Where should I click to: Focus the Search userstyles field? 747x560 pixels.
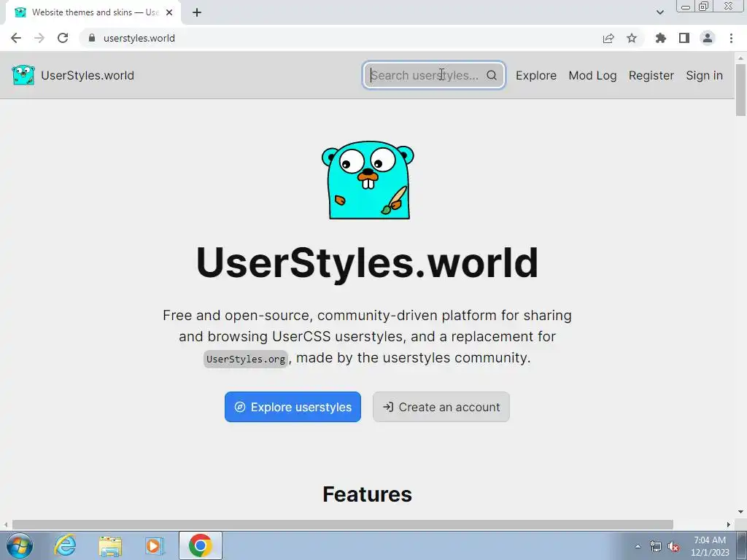pyautogui.click(x=433, y=75)
